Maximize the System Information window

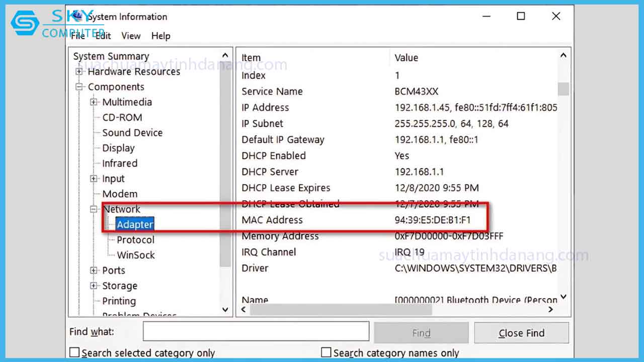pyautogui.click(x=521, y=16)
